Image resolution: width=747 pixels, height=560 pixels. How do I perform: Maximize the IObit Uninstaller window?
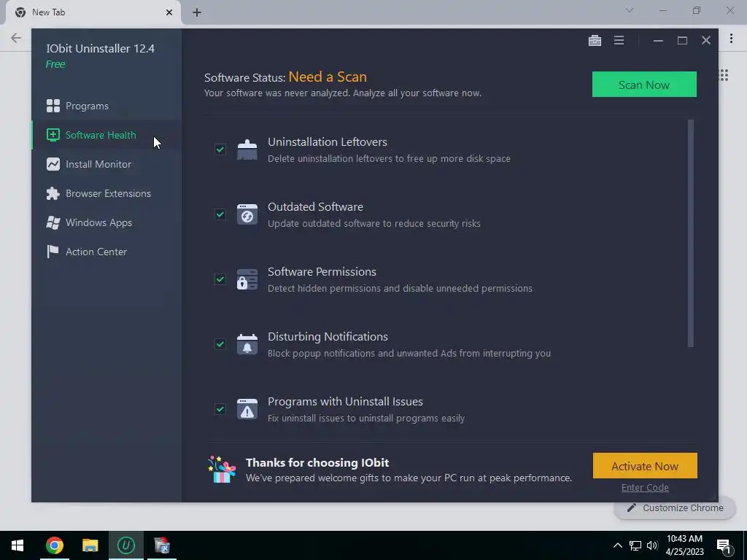point(682,41)
